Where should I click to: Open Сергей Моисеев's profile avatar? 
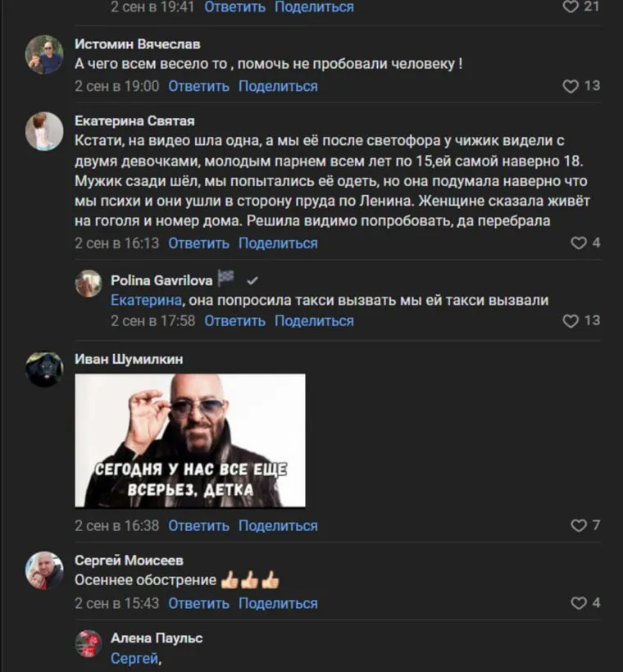pos(44,570)
